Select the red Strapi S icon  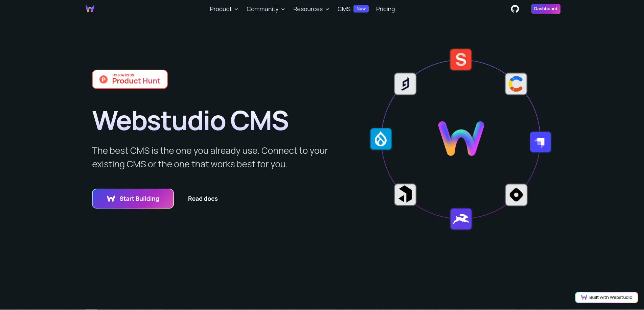pyautogui.click(x=461, y=59)
